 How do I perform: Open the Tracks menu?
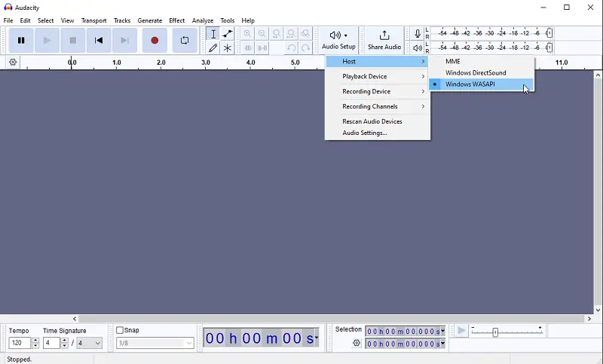(122, 20)
